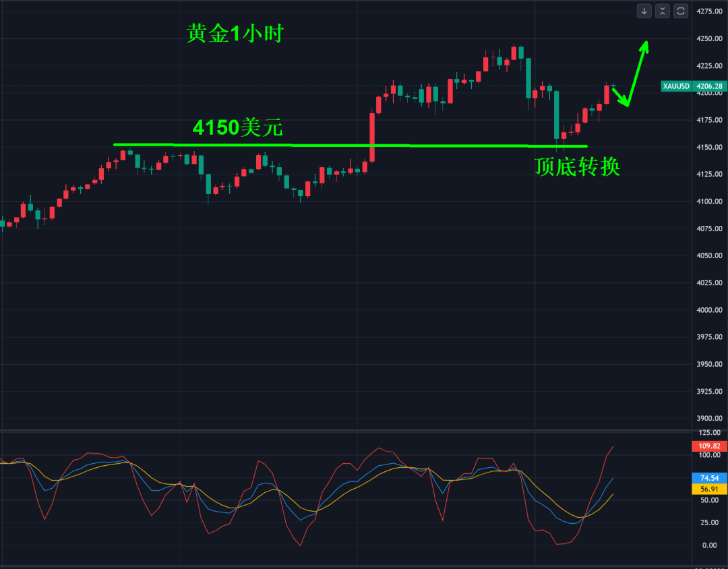This screenshot has height=569, width=728.
Task: Click the 125.00 indicator scale label
Action: pos(709,433)
